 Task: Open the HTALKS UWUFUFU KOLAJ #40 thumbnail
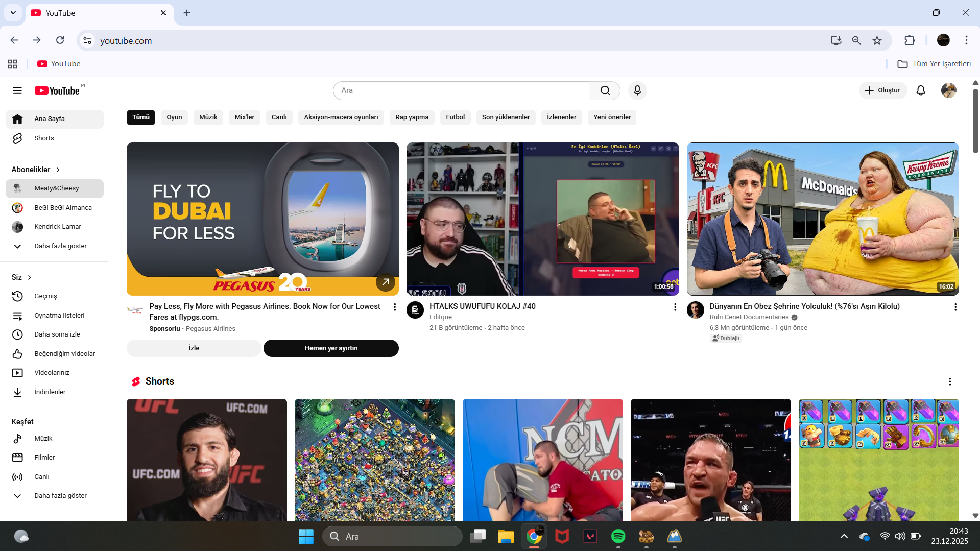543,219
